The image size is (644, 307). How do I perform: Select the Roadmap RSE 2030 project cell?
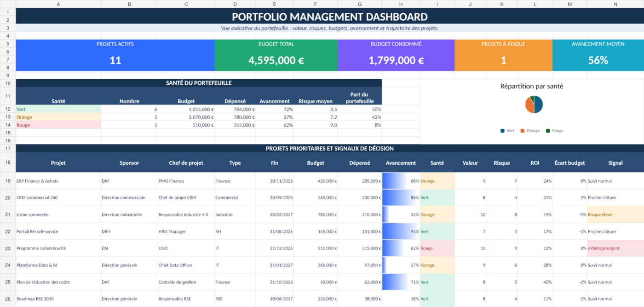(58, 299)
